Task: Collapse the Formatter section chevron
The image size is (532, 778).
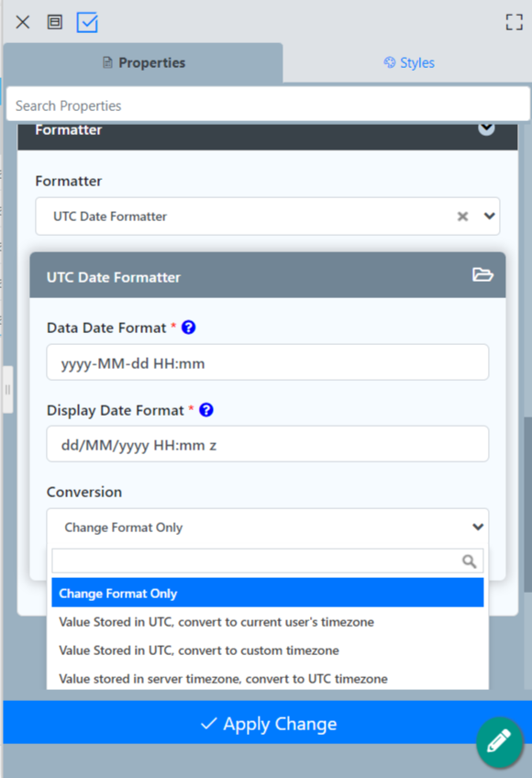Action: click(486, 128)
